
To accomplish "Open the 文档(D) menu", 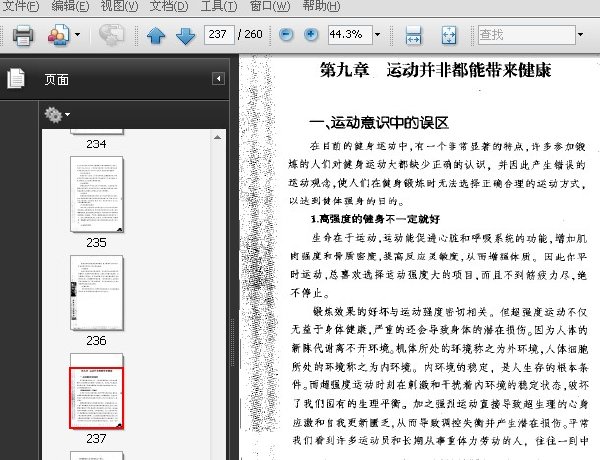I will click(x=169, y=6).
